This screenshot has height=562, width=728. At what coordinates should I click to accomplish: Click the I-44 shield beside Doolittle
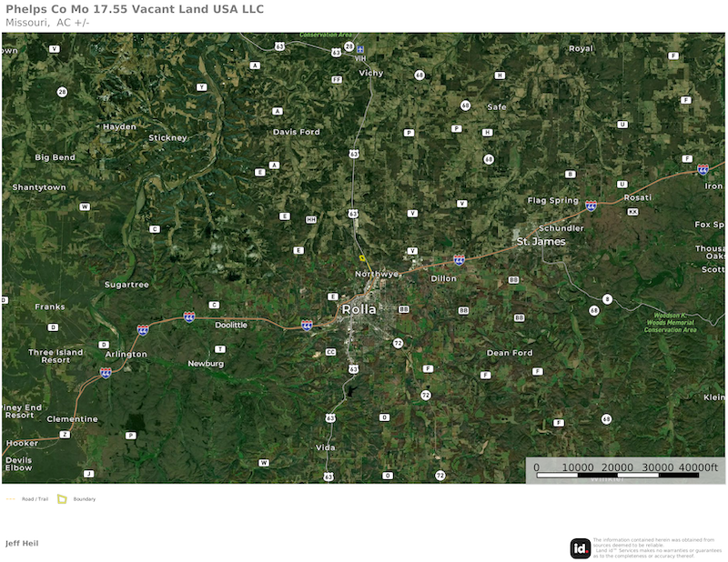189,317
